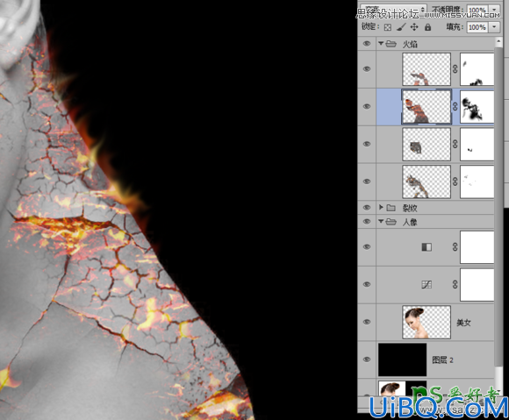Open the fill percentage dropdown arrow
Image resolution: width=509 pixels, height=420 pixels.
494,27
